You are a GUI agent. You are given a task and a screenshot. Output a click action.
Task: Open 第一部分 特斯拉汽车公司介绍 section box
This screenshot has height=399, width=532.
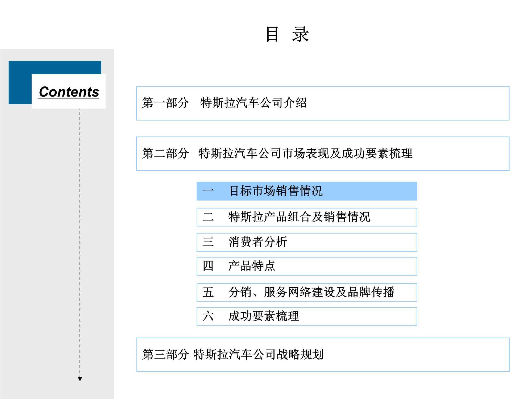(323, 103)
